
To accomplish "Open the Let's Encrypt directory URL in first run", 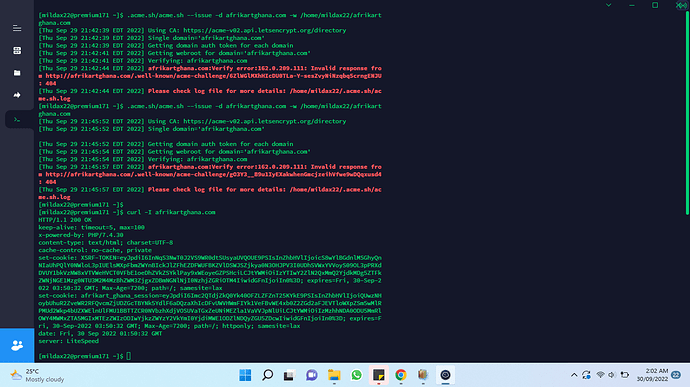I will point(264,30).
